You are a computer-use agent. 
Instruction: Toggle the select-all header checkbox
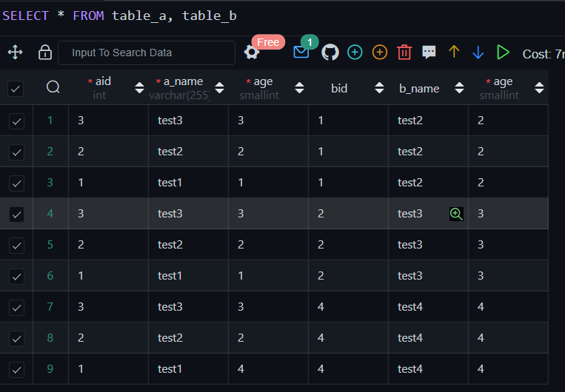(x=16, y=89)
